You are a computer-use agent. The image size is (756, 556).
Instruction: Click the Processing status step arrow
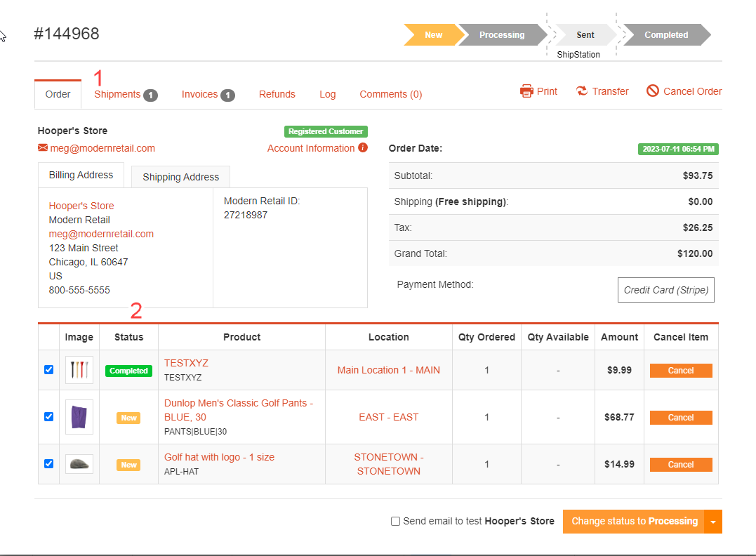point(502,34)
